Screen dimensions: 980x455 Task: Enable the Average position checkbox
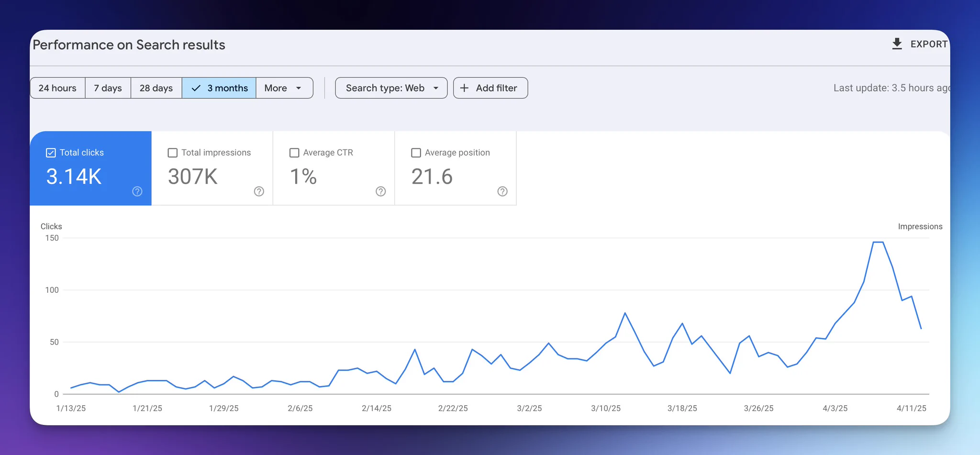(416, 153)
